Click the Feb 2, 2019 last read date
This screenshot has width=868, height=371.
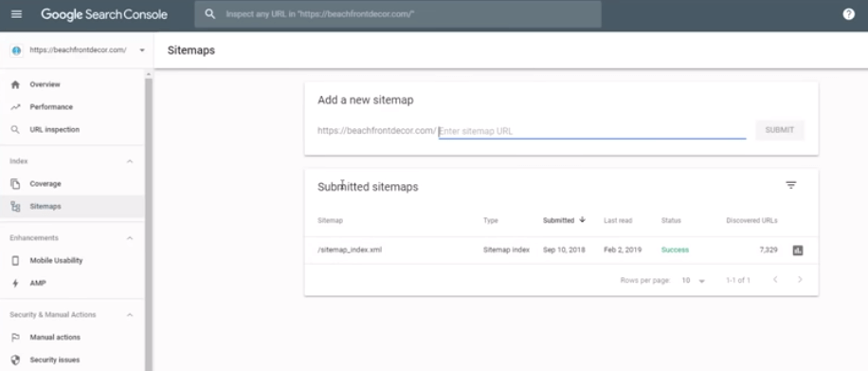tap(623, 250)
